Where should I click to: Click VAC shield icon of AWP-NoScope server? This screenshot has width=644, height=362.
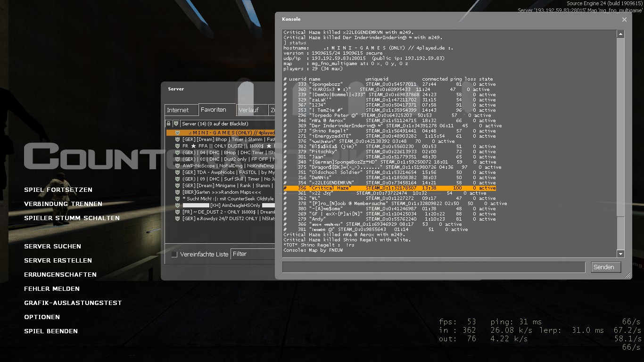tap(177, 166)
